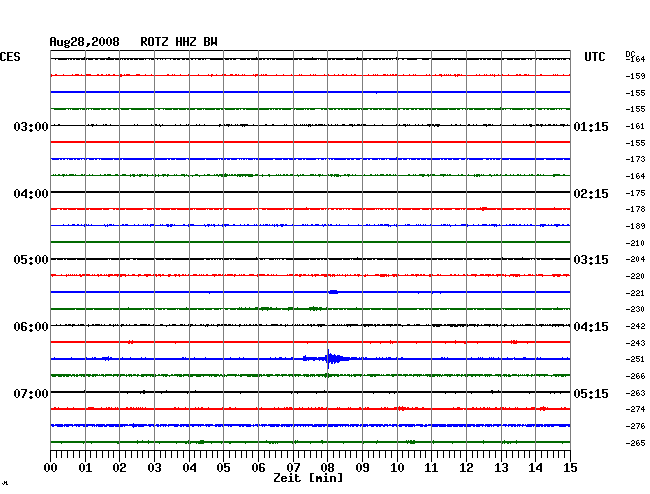Image resolution: width=650 pixels, height=494 pixels.
Task: Click the DC offset value -161
Action: tap(635, 126)
